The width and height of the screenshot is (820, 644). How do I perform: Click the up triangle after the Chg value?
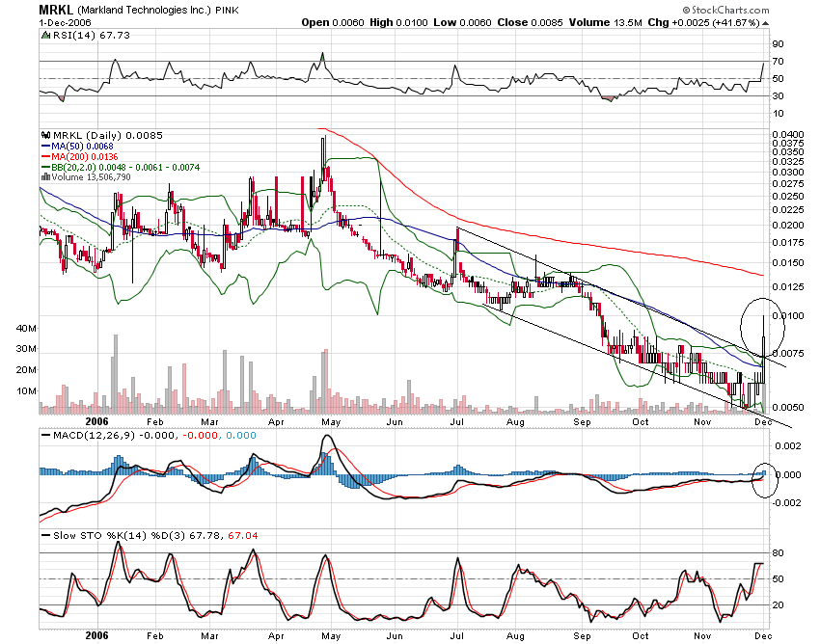tap(766, 23)
